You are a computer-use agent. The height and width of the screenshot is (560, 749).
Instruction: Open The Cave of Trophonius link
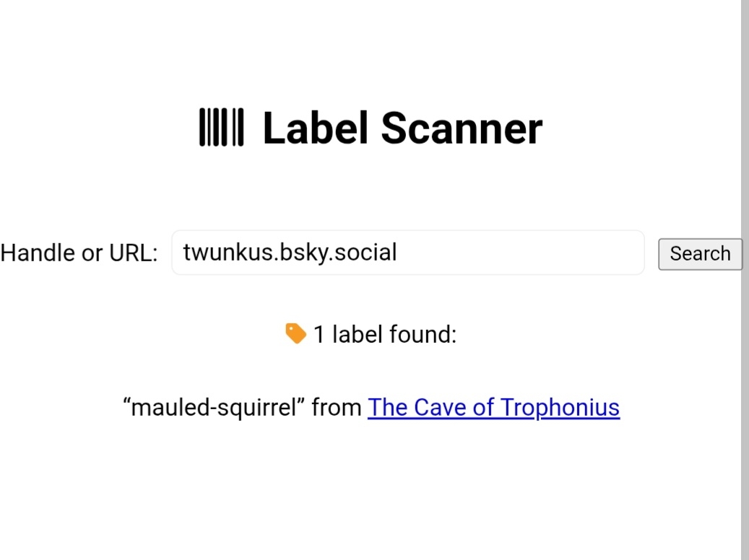pyautogui.click(x=493, y=408)
